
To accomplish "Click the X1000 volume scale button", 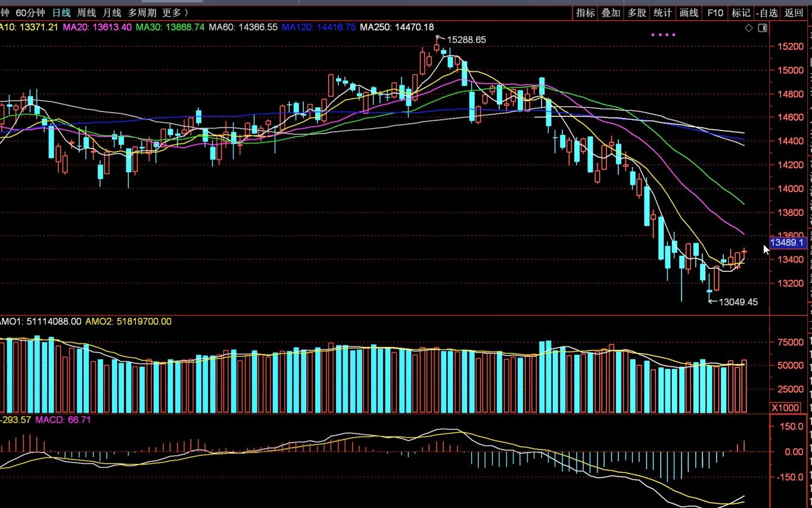I will tap(786, 407).
